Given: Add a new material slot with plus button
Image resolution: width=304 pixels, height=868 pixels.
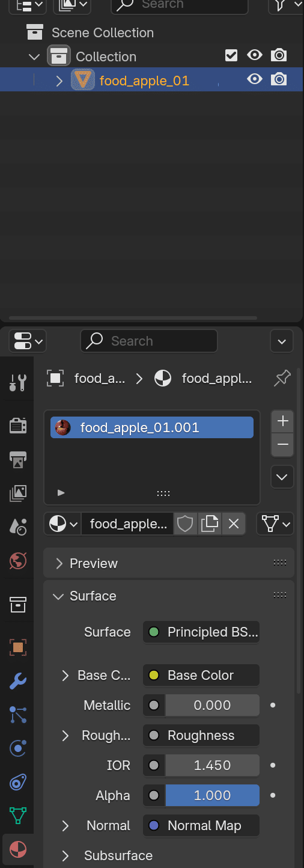Looking at the screenshot, I should (x=282, y=421).
